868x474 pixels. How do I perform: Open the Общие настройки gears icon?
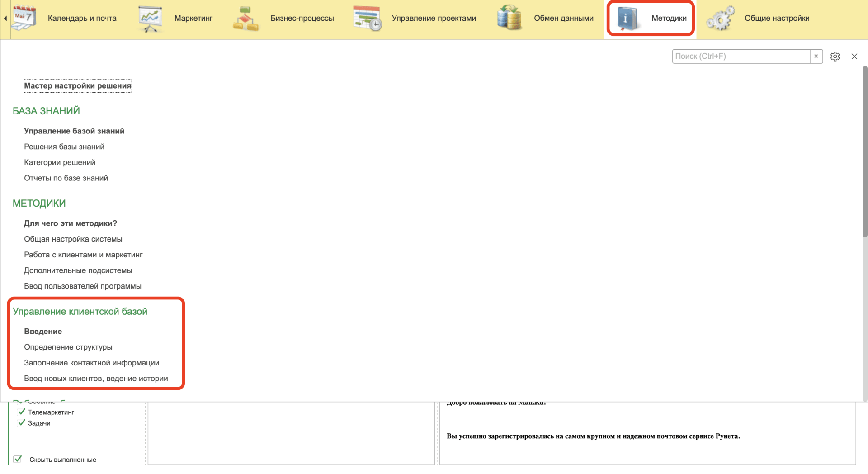click(x=721, y=19)
